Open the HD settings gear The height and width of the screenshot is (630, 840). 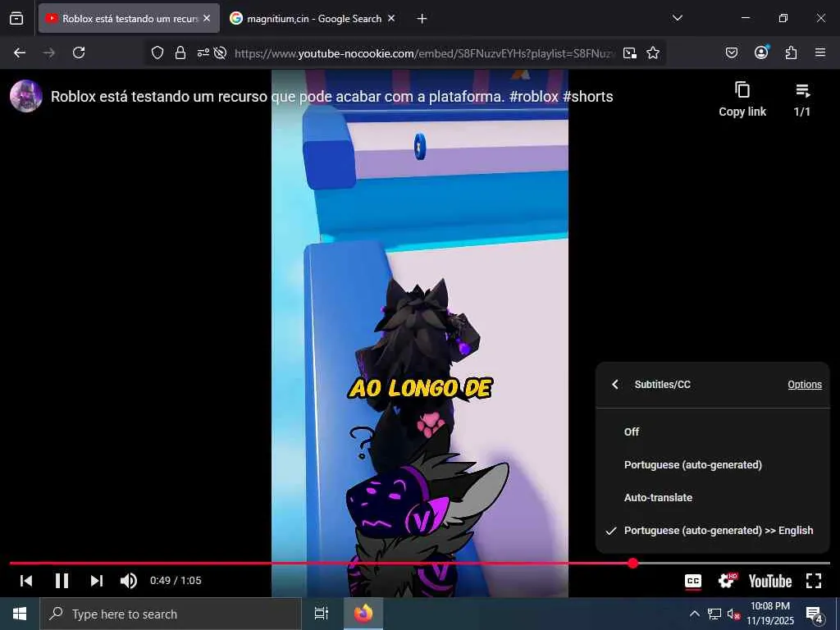pyautogui.click(x=728, y=581)
